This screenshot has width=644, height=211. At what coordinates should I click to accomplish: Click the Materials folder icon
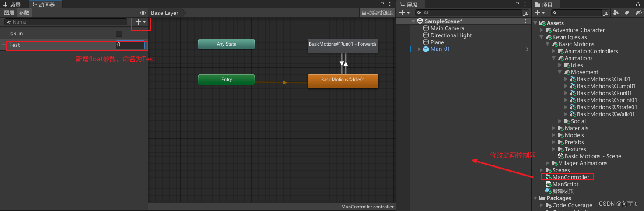pos(561,128)
